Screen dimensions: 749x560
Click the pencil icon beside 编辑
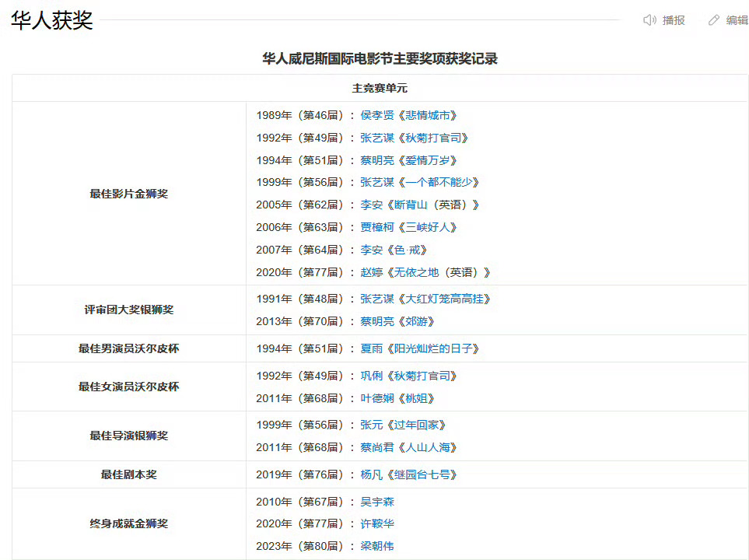click(714, 20)
